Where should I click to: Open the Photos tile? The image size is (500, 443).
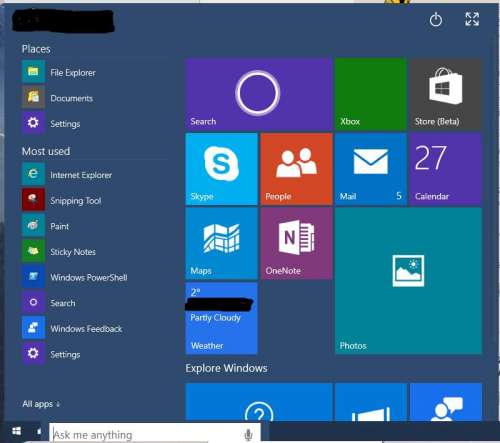[x=408, y=281]
